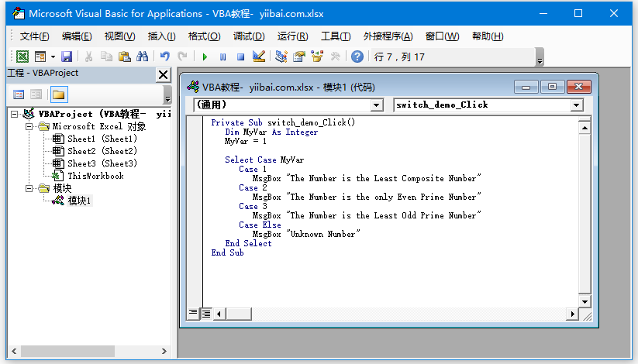Open the 工具(T) menu

tap(336, 36)
